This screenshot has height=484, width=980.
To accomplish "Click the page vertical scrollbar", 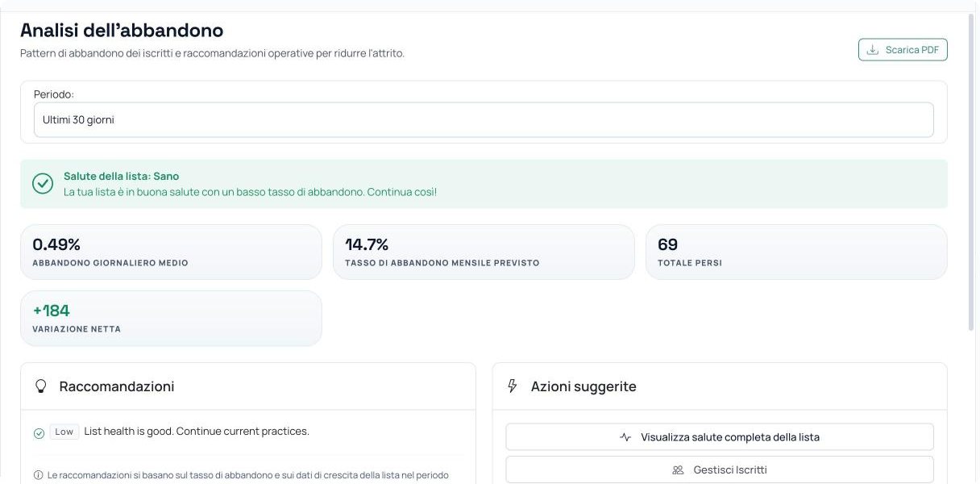I will [x=971, y=173].
